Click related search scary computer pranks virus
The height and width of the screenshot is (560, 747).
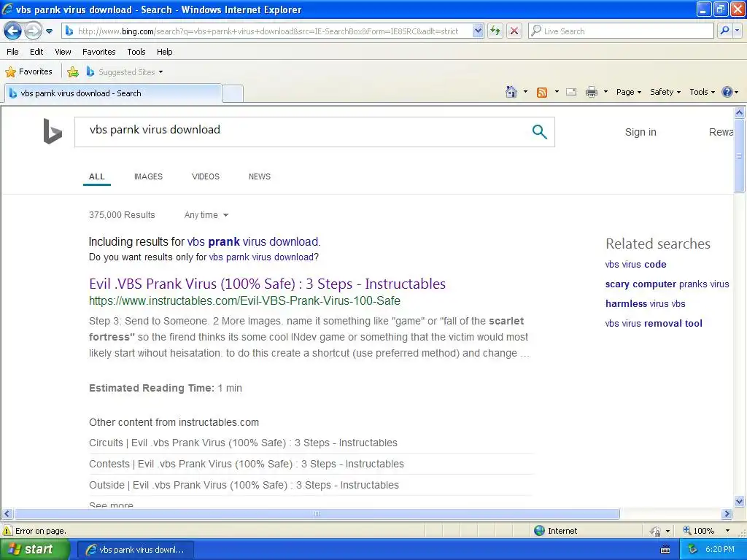(667, 284)
